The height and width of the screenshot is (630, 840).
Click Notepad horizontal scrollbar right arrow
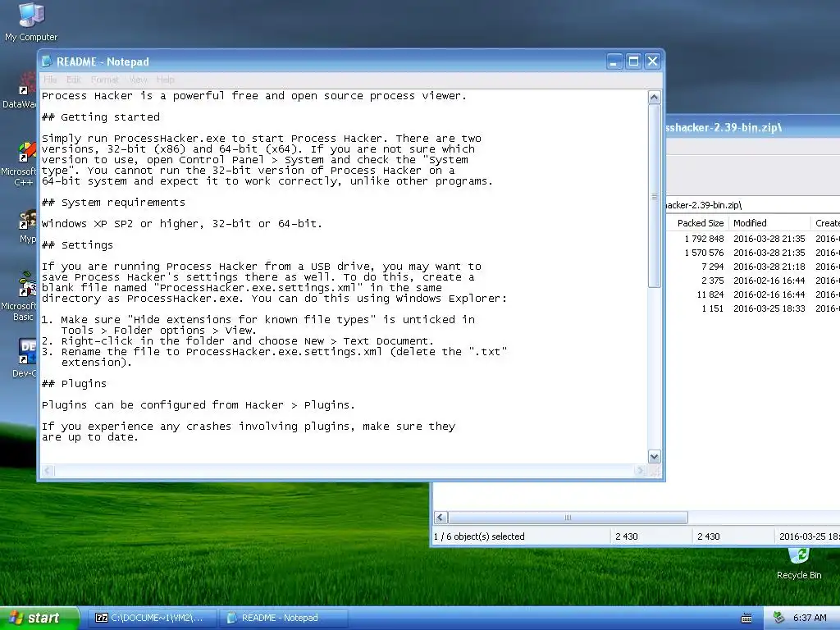640,470
